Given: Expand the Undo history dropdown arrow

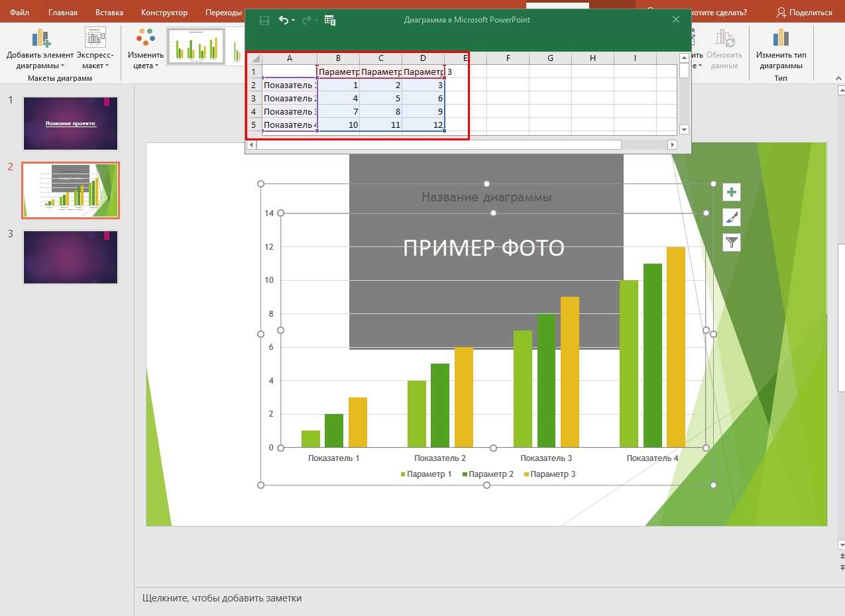Looking at the screenshot, I should coord(294,21).
